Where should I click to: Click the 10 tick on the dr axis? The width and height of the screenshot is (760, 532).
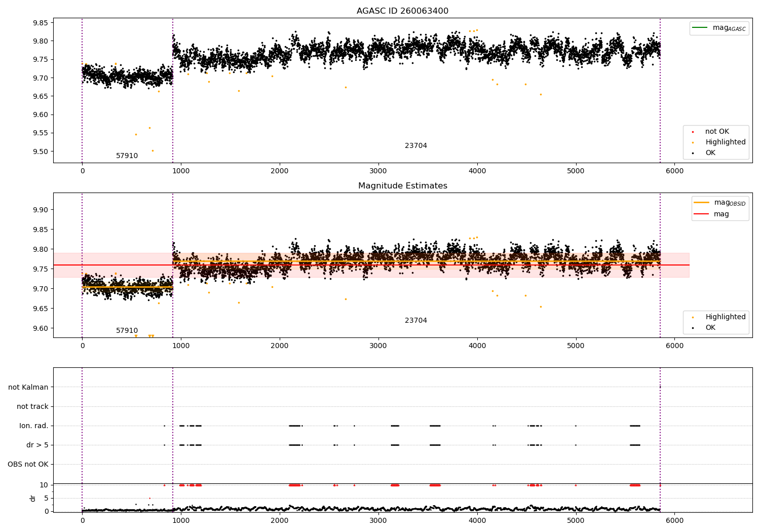(44, 485)
